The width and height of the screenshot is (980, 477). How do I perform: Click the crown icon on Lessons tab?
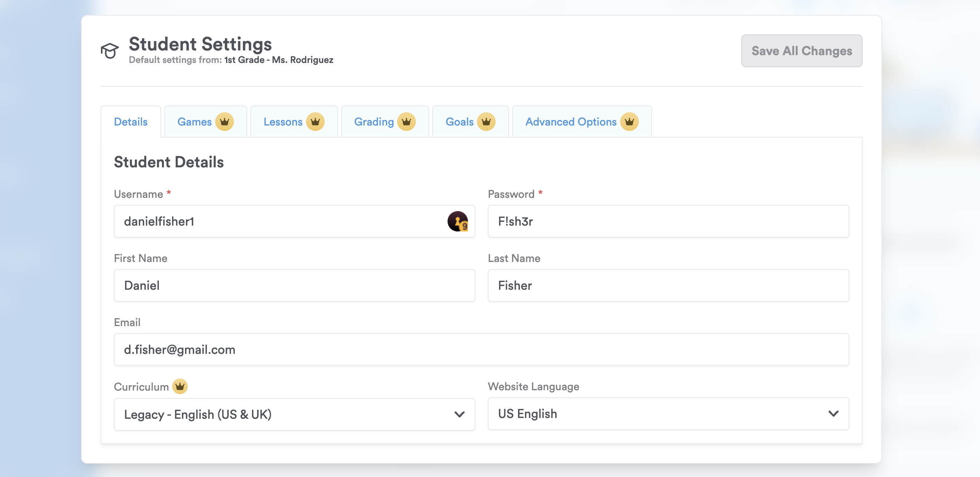pos(315,122)
